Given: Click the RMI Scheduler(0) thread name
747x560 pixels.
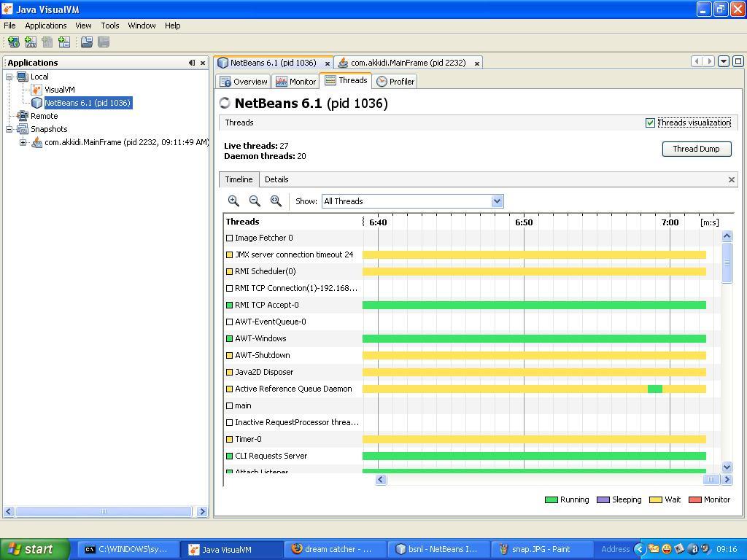Looking at the screenshot, I should (266, 271).
